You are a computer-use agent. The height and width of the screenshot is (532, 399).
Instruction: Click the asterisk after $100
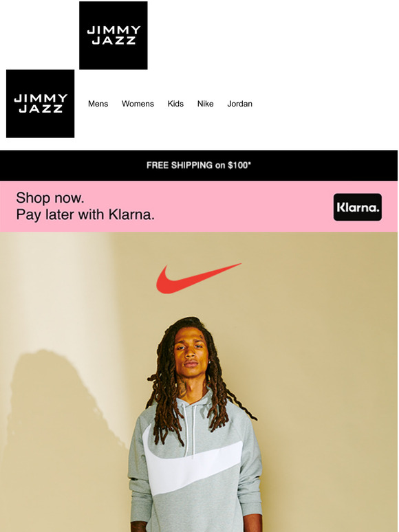coord(250,164)
